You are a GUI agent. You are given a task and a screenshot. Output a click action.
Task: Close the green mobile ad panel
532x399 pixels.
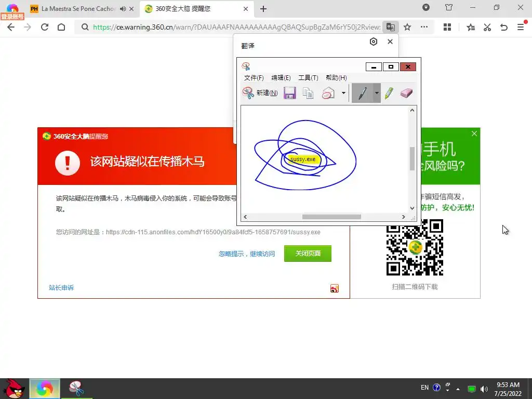click(474, 134)
